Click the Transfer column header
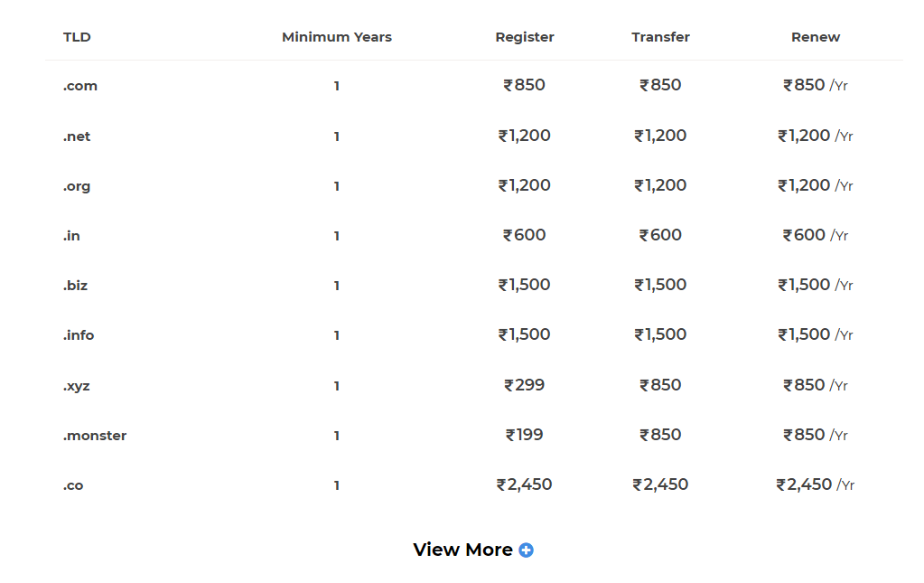 tap(660, 37)
